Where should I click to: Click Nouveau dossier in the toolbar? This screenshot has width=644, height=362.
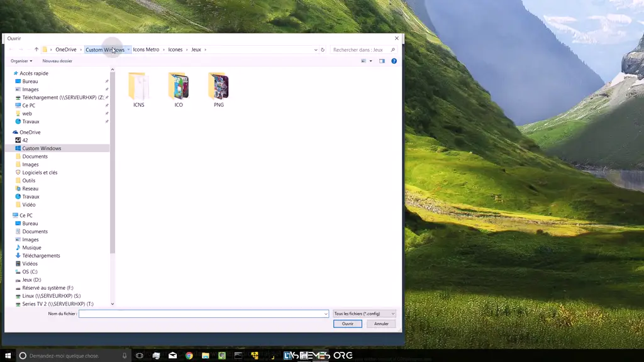57,61
